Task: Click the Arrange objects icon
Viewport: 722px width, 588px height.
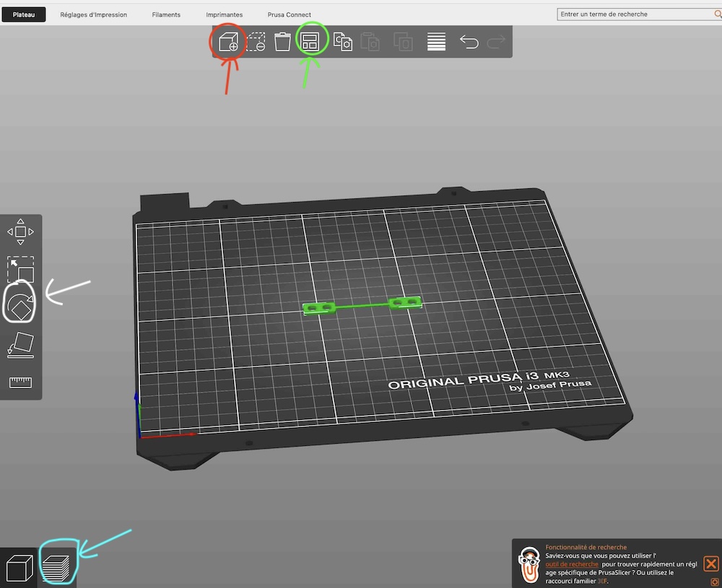Action: pyautogui.click(x=310, y=42)
